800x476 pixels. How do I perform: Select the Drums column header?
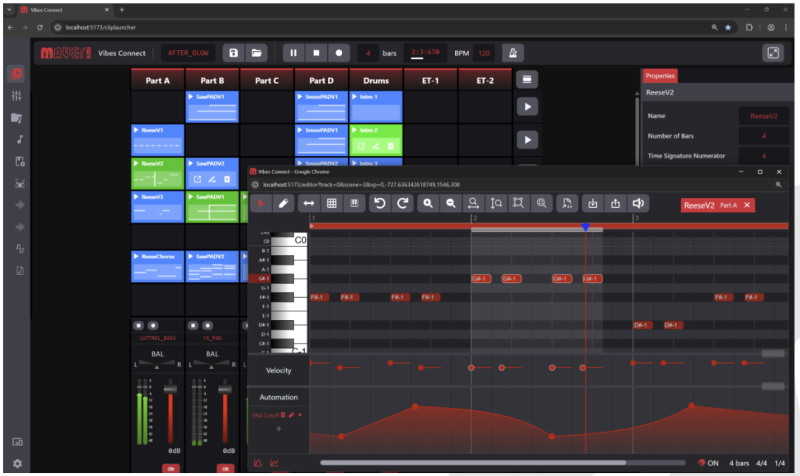(x=375, y=80)
